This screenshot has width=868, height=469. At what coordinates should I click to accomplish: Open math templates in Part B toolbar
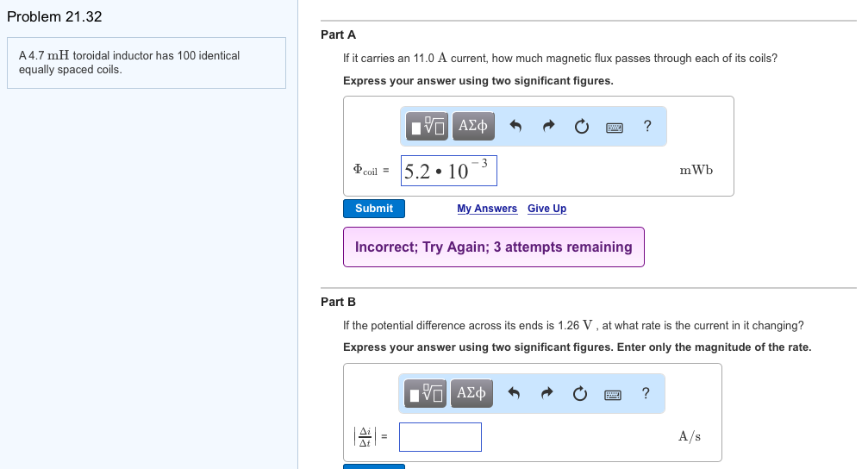[428, 394]
